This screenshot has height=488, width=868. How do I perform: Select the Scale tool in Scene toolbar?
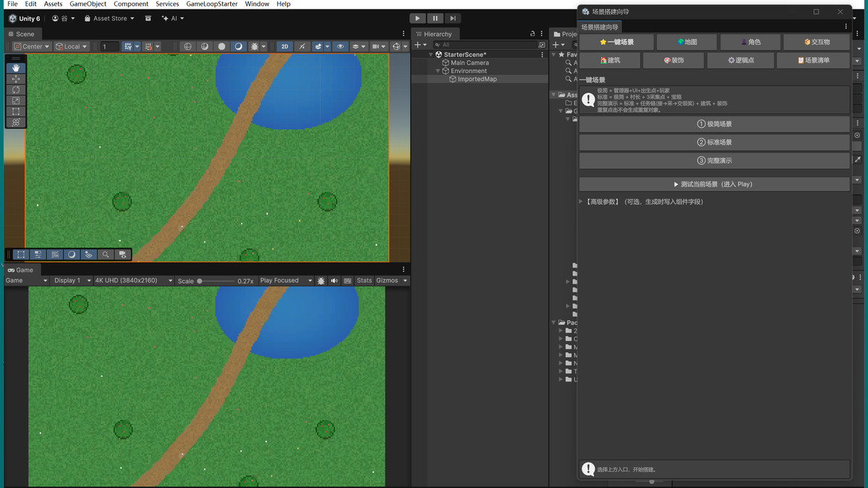point(16,100)
